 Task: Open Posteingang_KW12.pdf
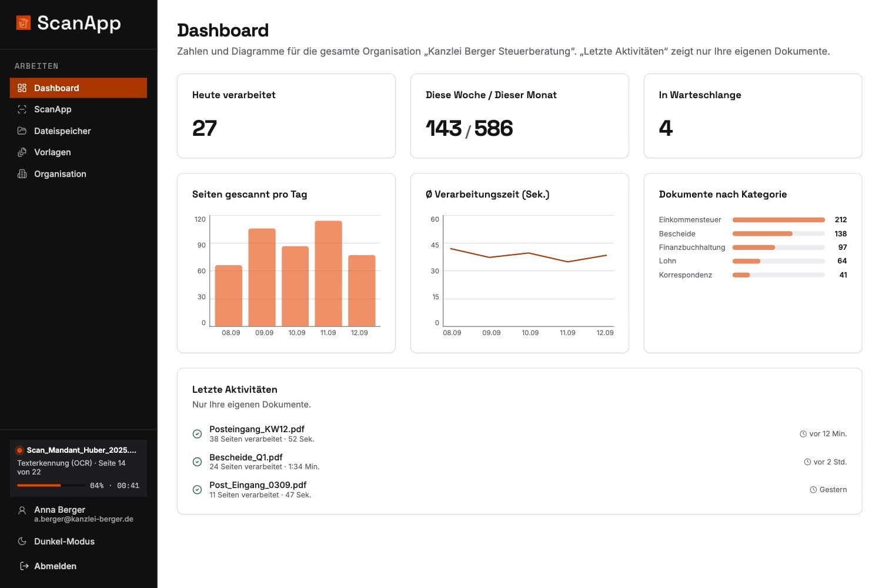257,429
